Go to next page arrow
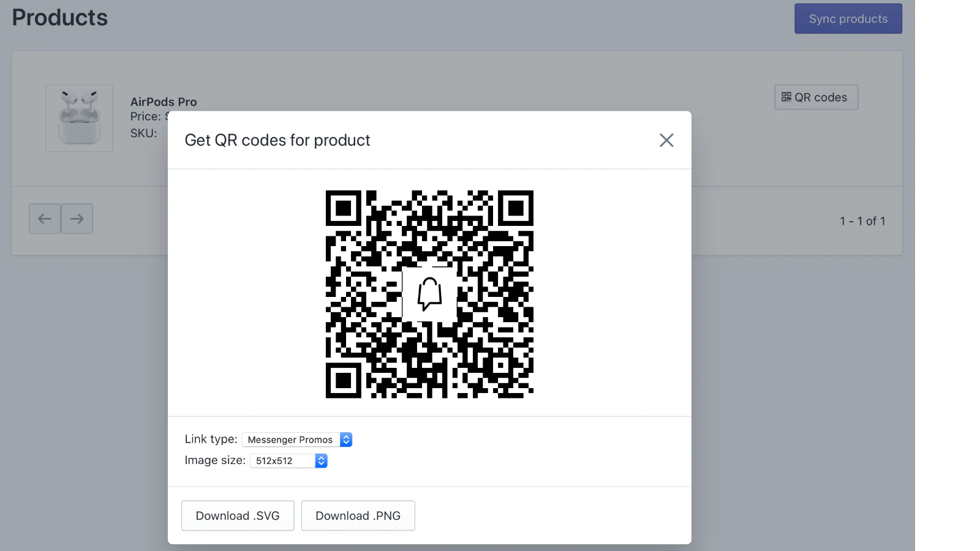The height and width of the screenshot is (551, 980). tap(77, 219)
